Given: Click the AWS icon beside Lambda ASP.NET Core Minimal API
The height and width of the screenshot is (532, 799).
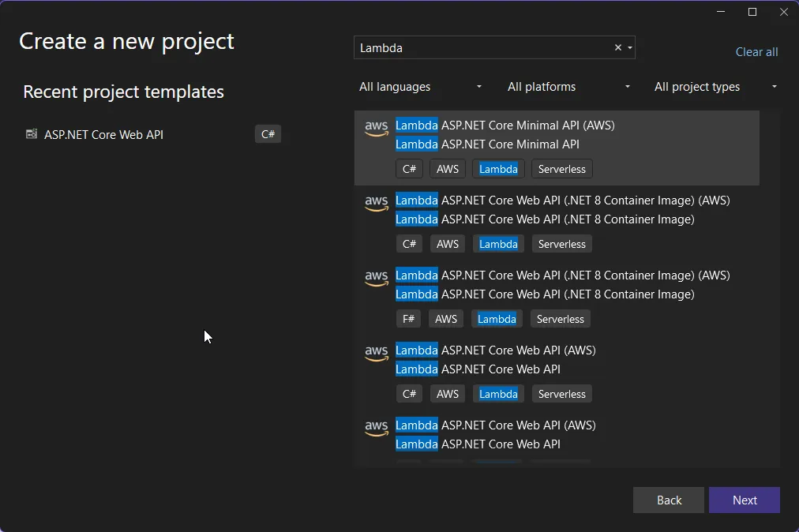Looking at the screenshot, I should tap(376, 126).
